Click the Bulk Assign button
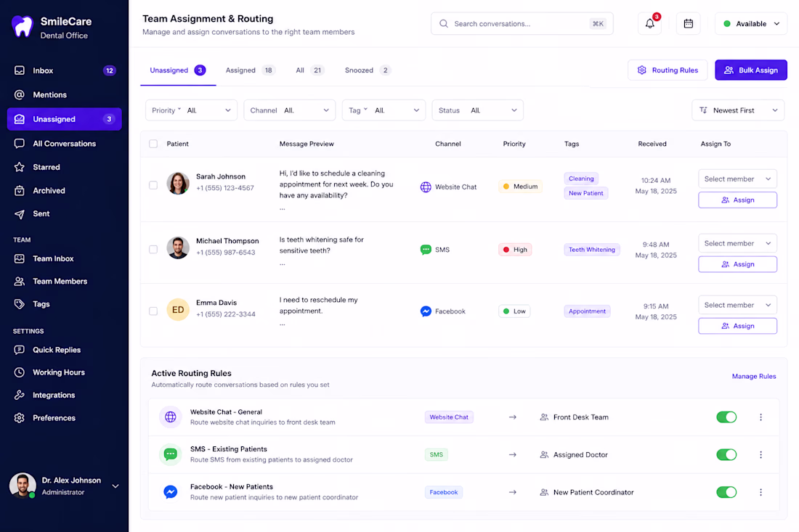This screenshot has width=799, height=532. (750, 70)
